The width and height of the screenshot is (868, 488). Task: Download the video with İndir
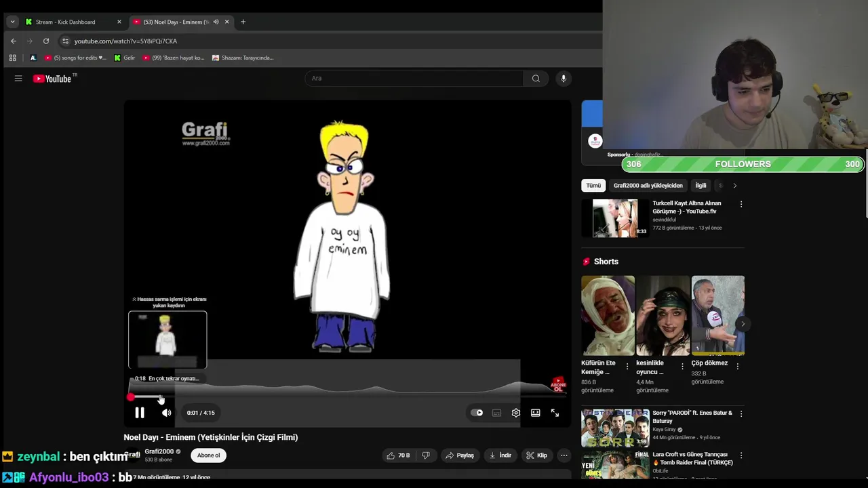tap(500, 455)
